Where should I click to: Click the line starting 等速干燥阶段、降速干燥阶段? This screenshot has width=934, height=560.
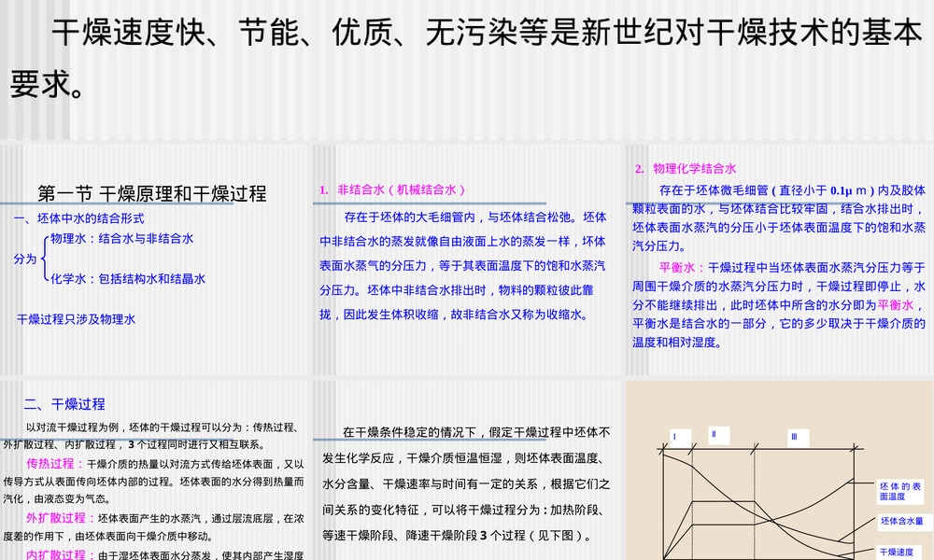tap(458, 535)
